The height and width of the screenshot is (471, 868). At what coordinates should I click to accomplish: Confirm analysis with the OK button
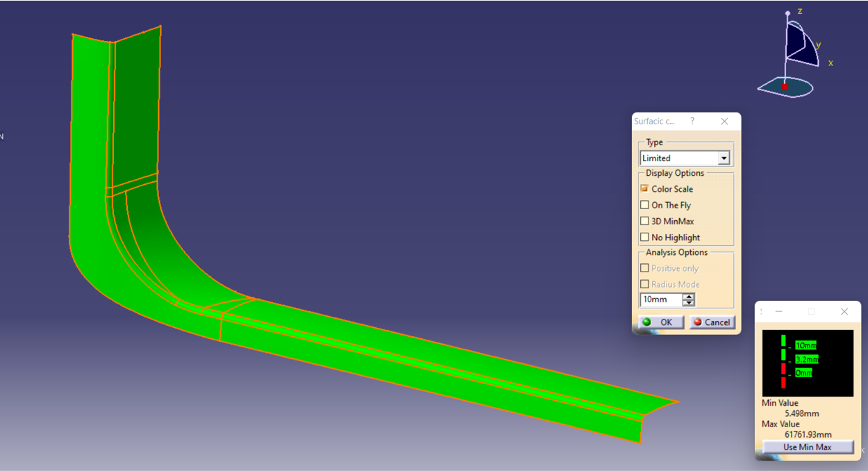click(661, 322)
